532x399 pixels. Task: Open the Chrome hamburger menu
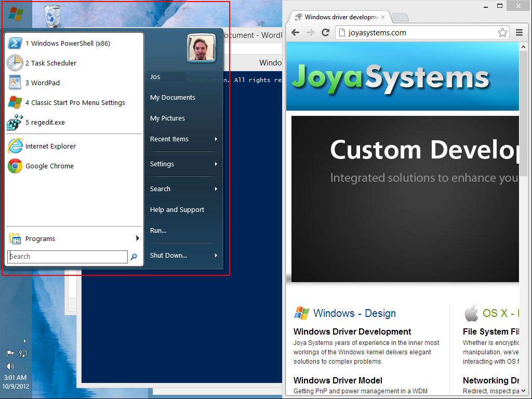click(x=519, y=33)
